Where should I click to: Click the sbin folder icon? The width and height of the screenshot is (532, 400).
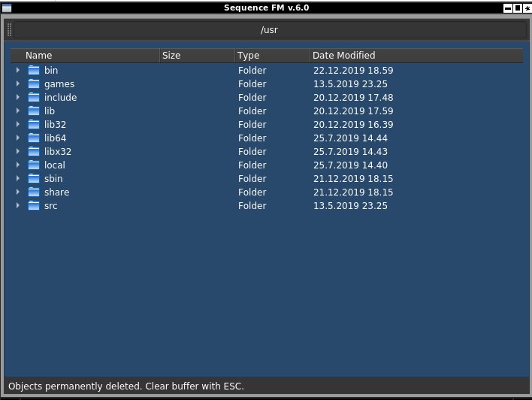click(x=34, y=179)
